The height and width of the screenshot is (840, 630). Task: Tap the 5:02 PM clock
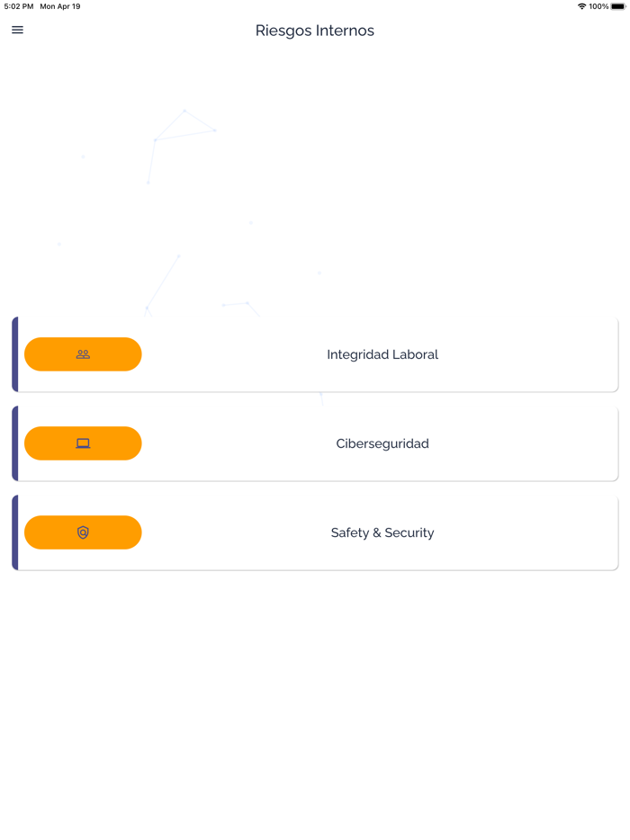click(x=19, y=6)
